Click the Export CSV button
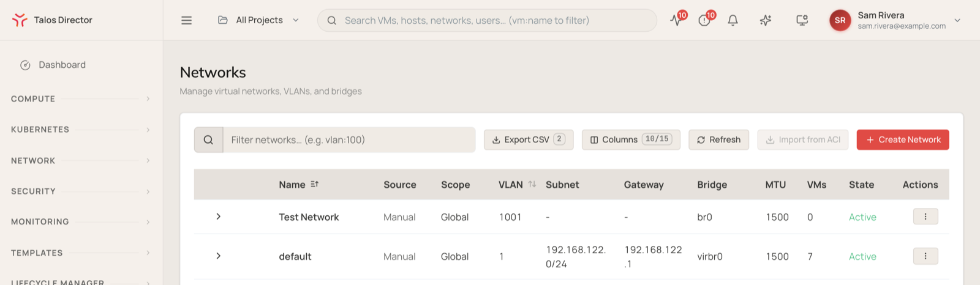 point(529,139)
